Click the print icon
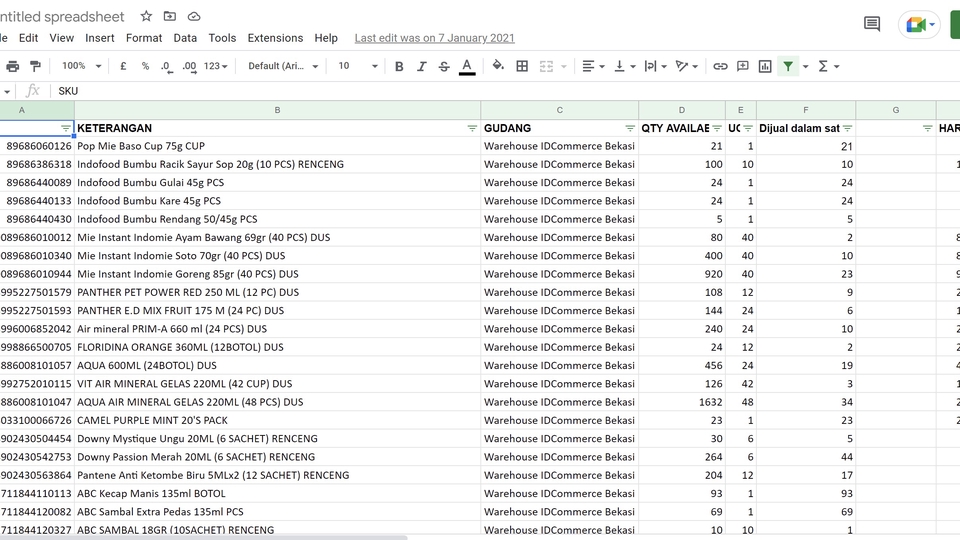The height and width of the screenshot is (540, 960). click(x=12, y=66)
